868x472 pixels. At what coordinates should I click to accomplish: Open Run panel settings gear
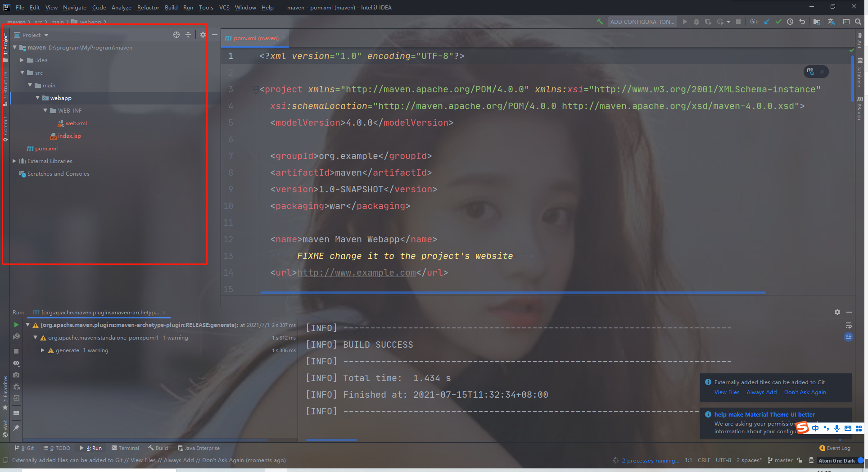[837, 312]
